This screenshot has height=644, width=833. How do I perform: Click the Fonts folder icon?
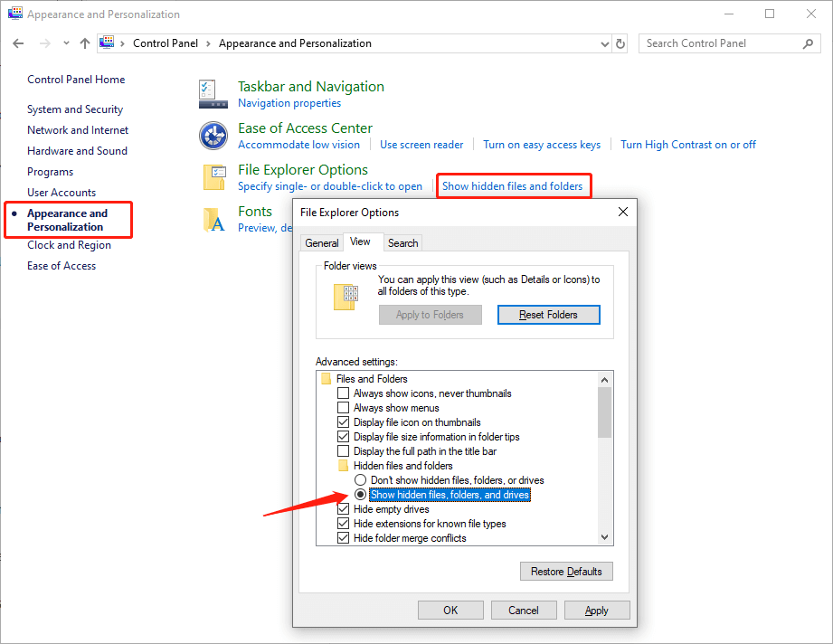(x=214, y=220)
